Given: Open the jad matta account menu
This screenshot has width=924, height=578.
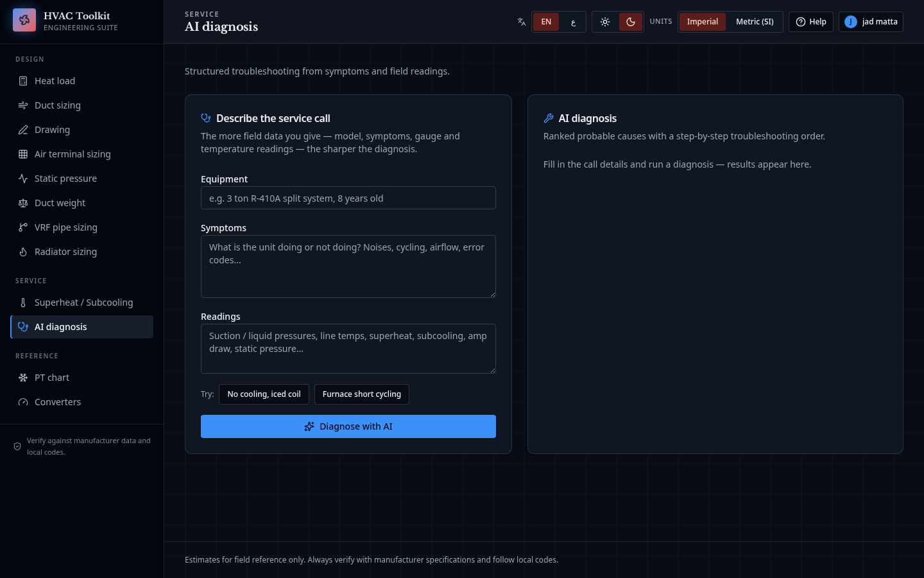Looking at the screenshot, I should (x=871, y=22).
